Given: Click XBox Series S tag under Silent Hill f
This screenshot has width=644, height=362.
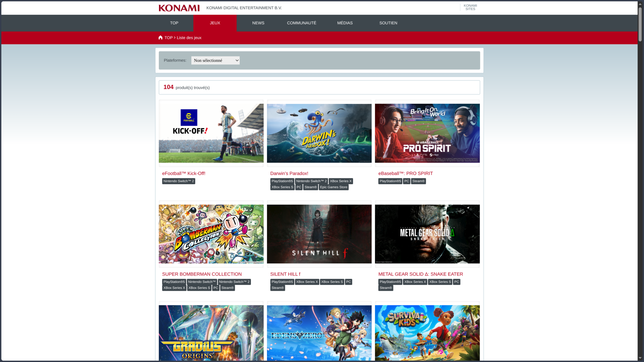Looking at the screenshot, I should point(332,282).
